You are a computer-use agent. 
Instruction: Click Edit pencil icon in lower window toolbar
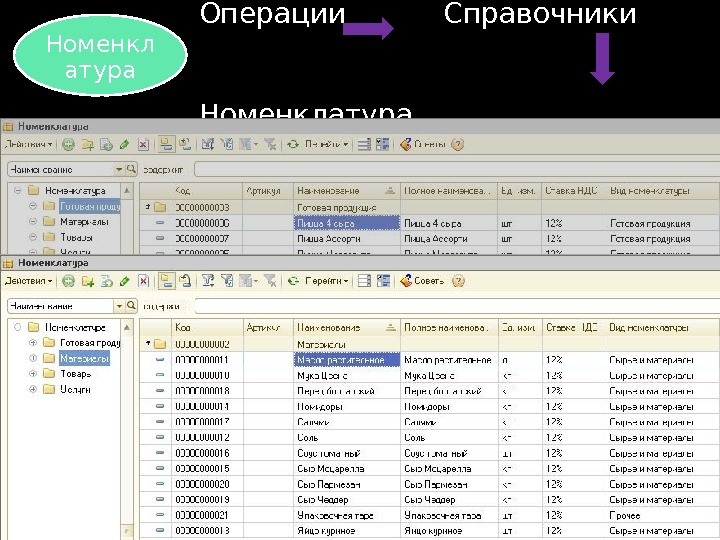[124, 281]
